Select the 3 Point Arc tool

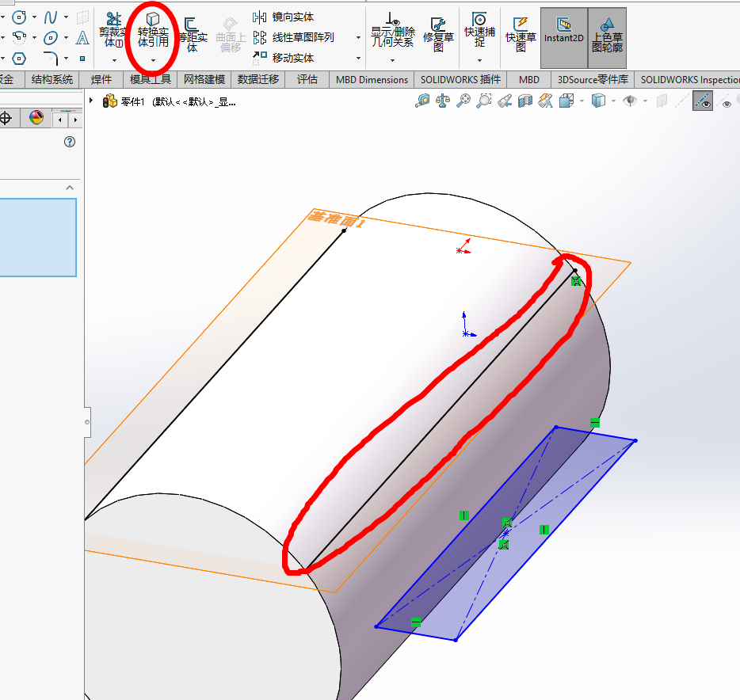point(19,37)
